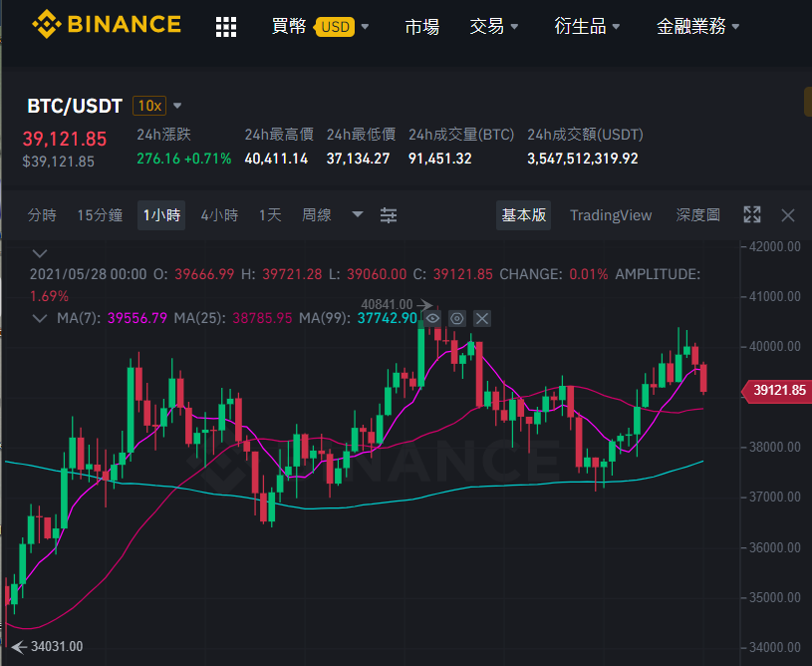Toggle MA line visibility eye icon
The width and height of the screenshot is (812, 666).
432,318
